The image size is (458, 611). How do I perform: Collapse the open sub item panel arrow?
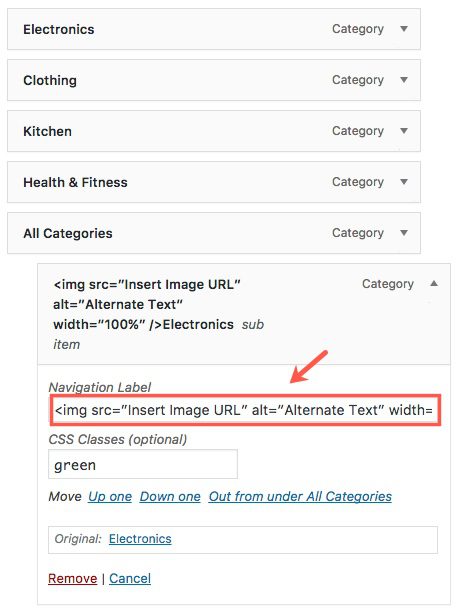click(434, 284)
